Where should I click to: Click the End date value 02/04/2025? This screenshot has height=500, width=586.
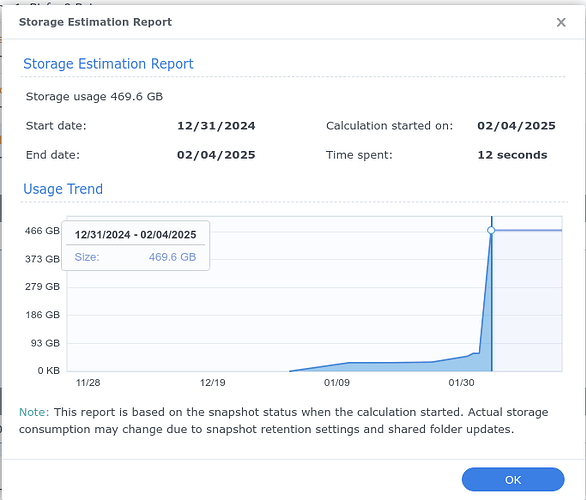[216, 155]
